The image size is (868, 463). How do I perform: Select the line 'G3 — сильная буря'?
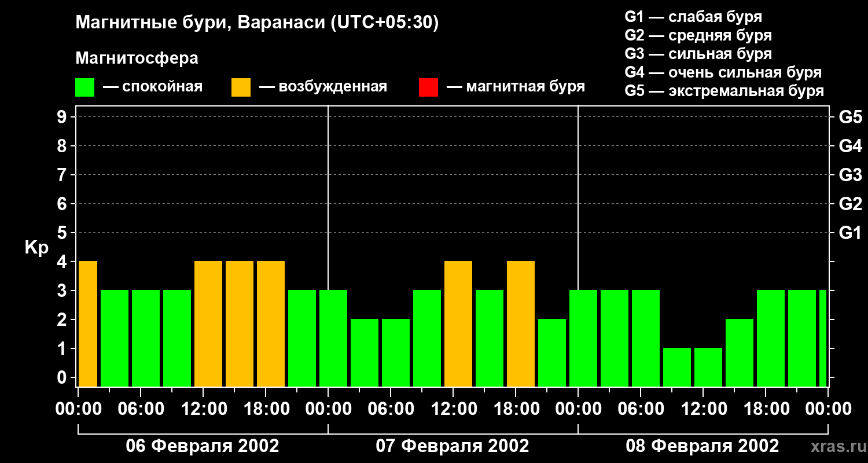[x=698, y=54]
